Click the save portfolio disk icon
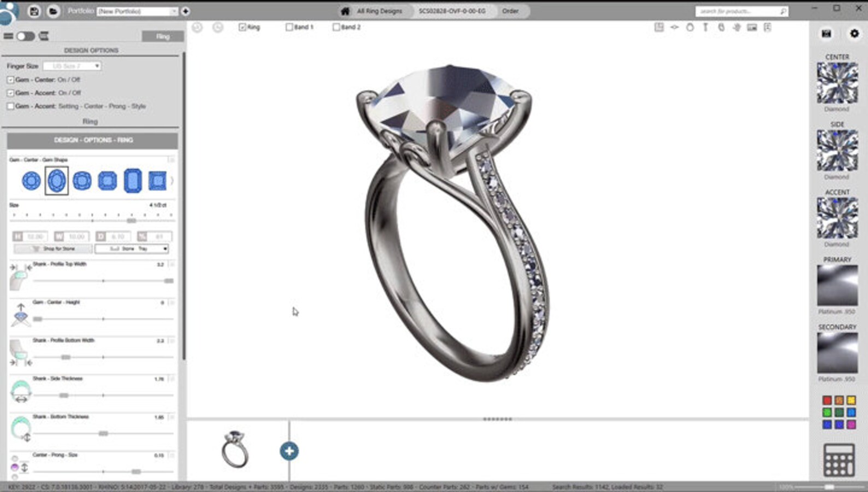Screen dimensions: 868x492 34,11
